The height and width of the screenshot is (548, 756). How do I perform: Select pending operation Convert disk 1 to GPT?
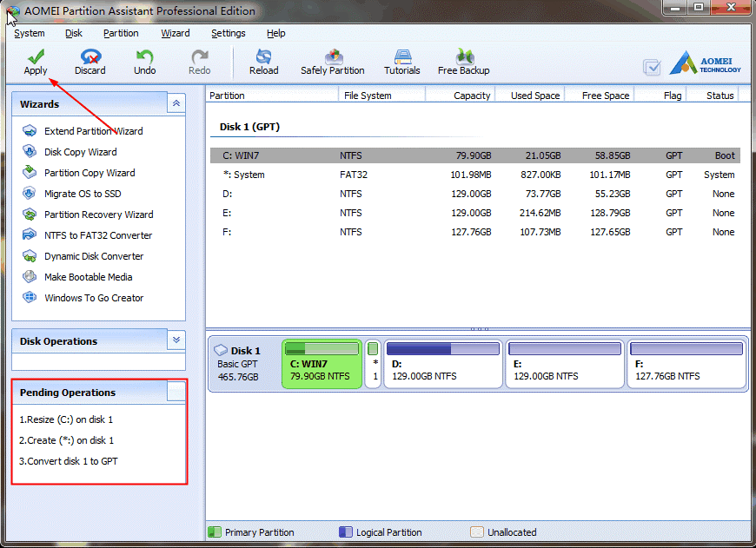(69, 461)
